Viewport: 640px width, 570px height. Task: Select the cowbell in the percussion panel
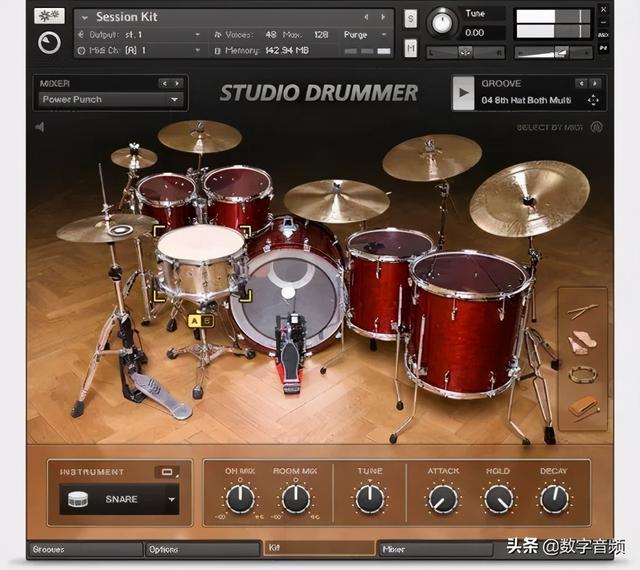click(583, 407)
